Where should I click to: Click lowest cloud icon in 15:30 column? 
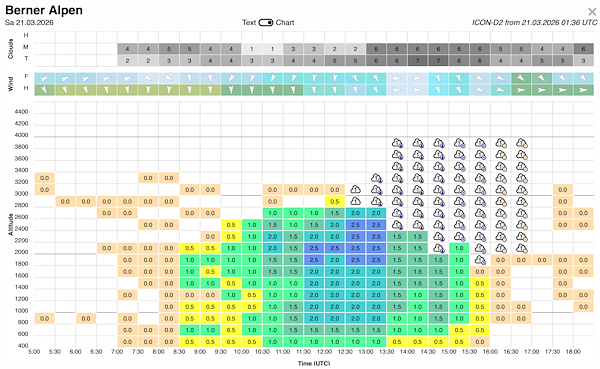click(x=480, y=260)
